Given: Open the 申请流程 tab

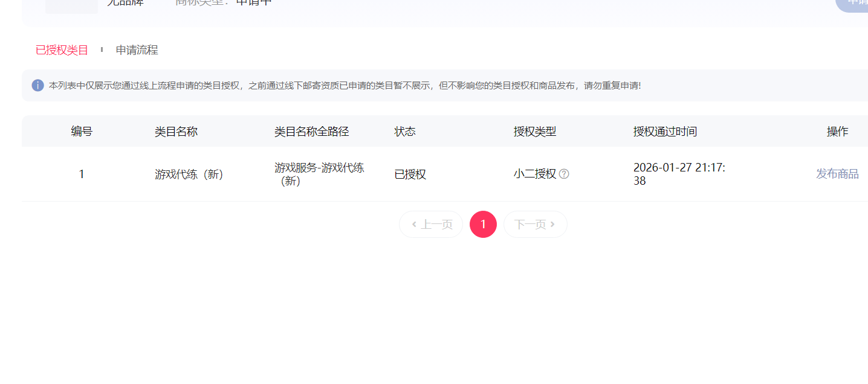Looking at the screenshot, I should point(137,50).
